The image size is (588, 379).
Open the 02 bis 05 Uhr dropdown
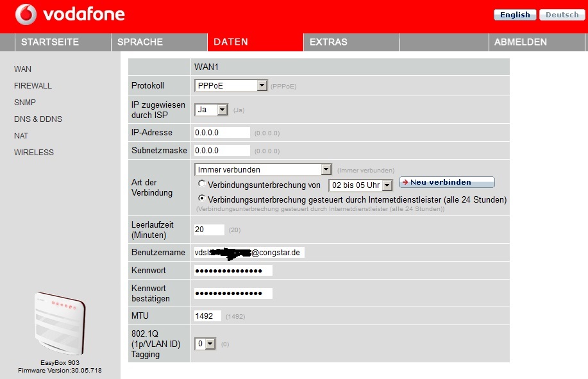pos(360,185)
